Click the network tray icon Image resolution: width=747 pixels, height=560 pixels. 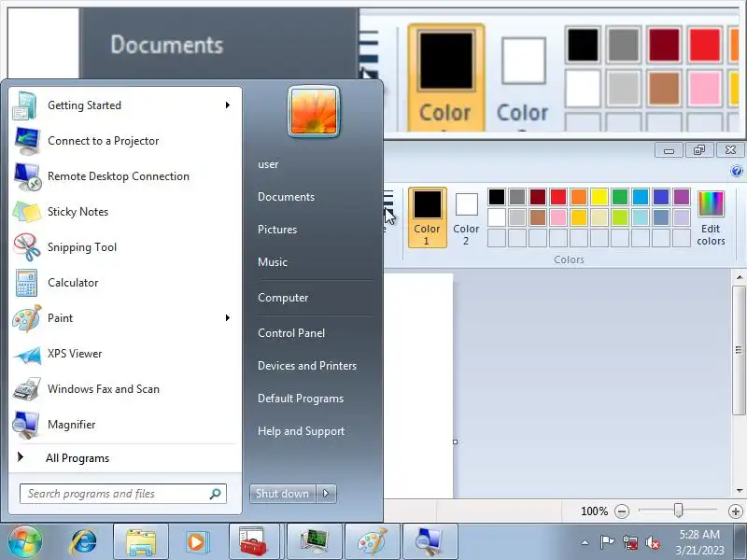pyautogui.click(x=630, y=542)
